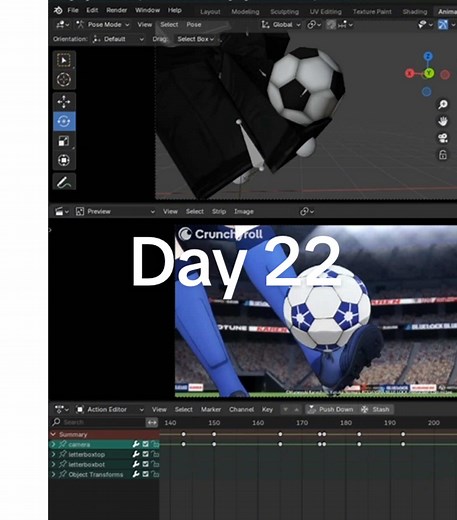
Task: Click the blue Z axis gizmo
Action: [x=428, y=56]
